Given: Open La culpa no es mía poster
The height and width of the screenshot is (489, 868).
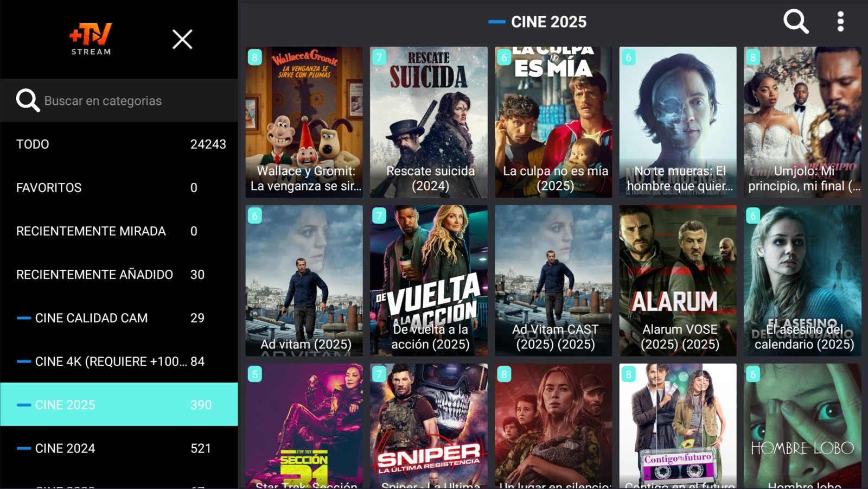Looking at the screenshot, I should [x=553, y=122].
